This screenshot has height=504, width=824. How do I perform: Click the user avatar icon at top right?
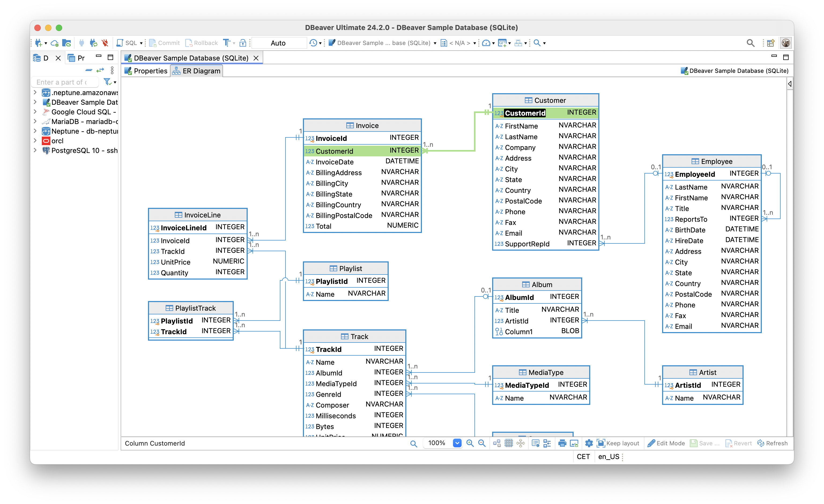tap(786, 43)
